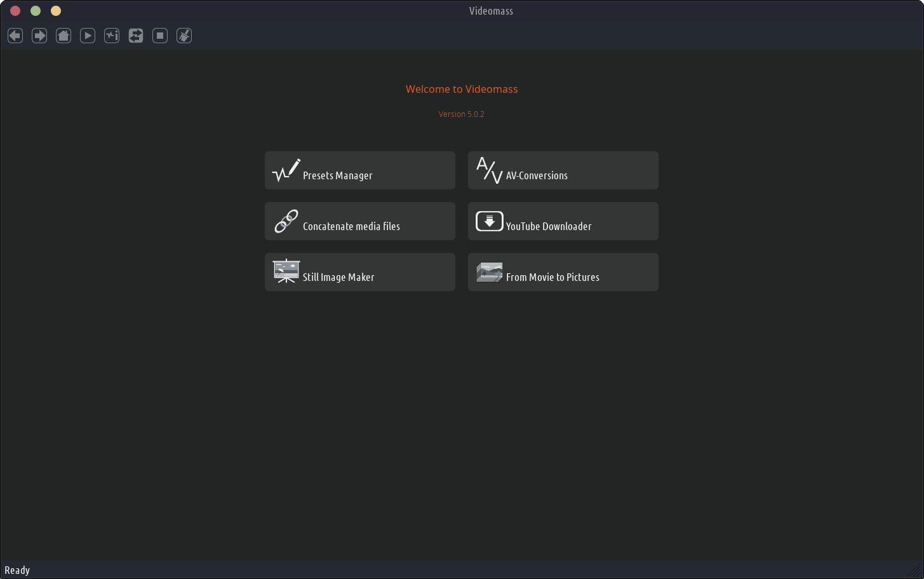924x579 pixels.
Task: Choose From Movie to Pictures
Action: 563,272
